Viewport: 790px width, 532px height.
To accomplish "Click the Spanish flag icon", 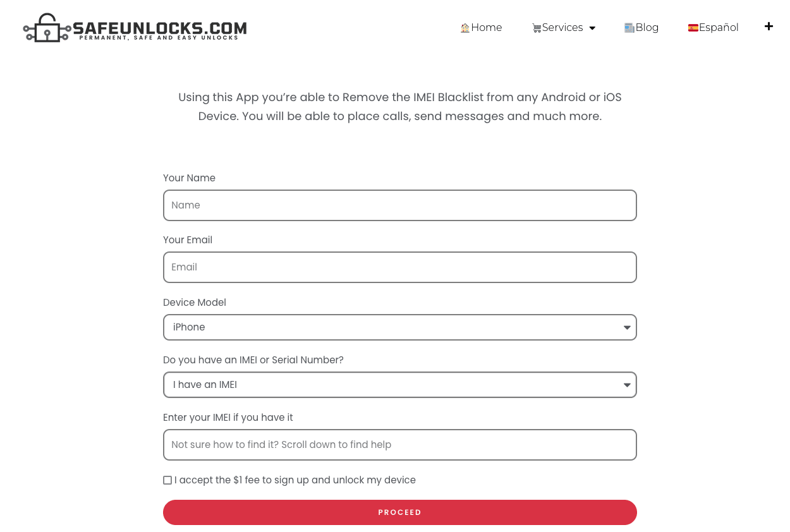I will click(693, 28).
